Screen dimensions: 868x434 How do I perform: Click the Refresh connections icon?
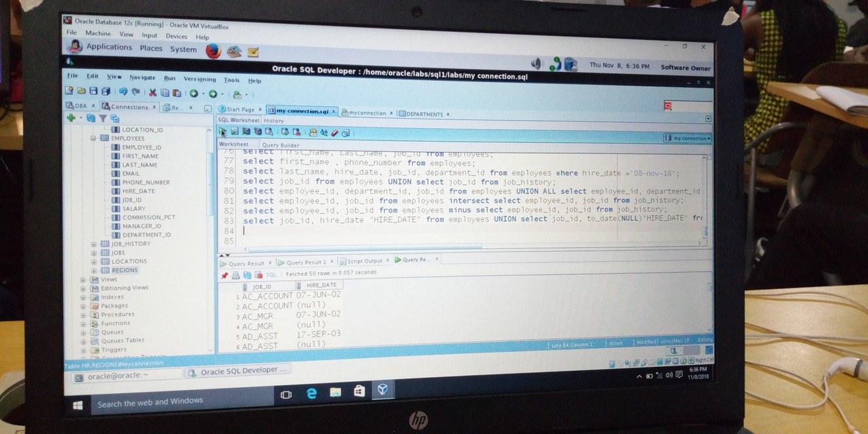pos(91,118)
